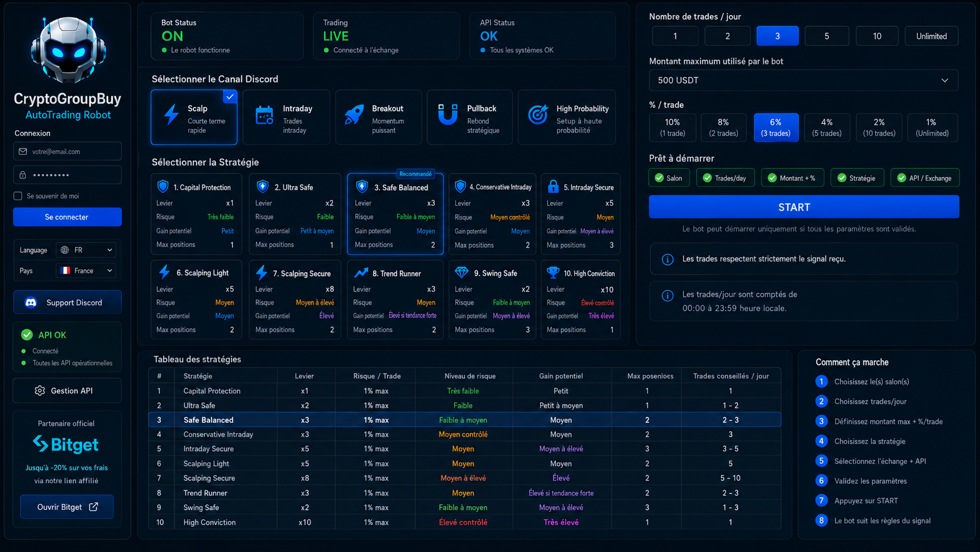Choose the 9. Swing Safe strategy card
This screenshot has height=552, width=980.
(x=492, y=300)
